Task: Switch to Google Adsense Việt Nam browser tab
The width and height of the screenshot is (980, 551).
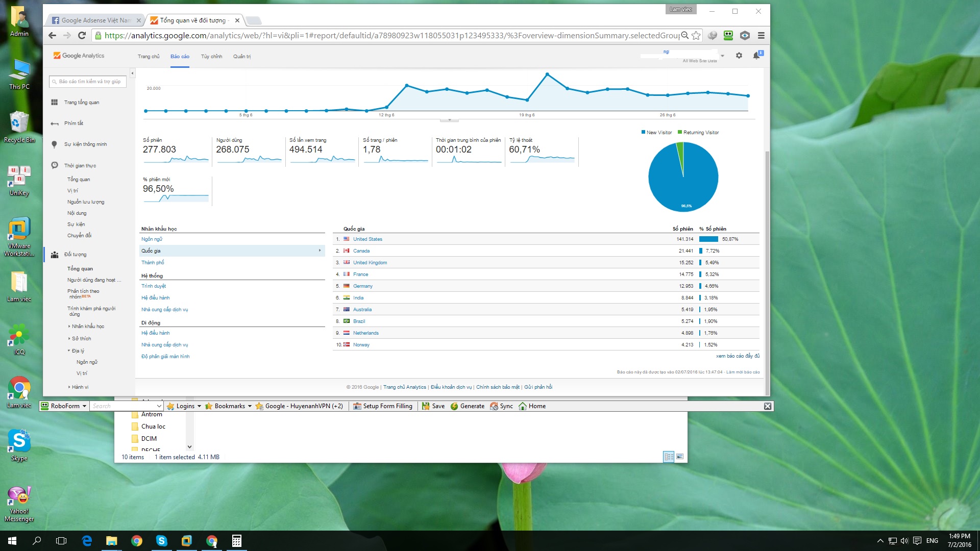Action: point(95,20)
